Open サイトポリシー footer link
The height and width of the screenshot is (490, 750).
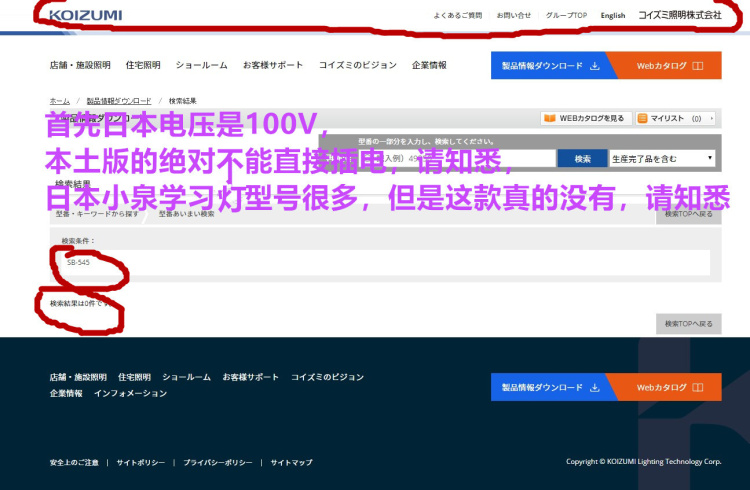(x=141, y=462)
